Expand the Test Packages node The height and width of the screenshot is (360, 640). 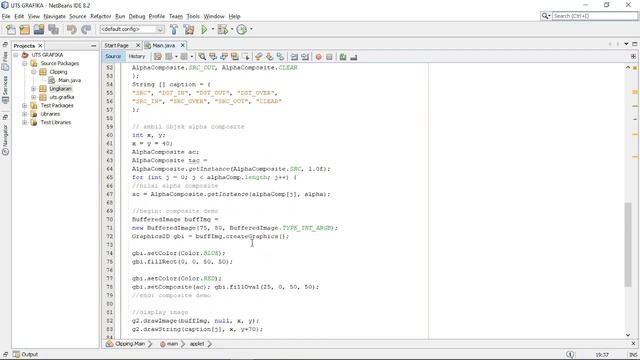tap(25, 105)
